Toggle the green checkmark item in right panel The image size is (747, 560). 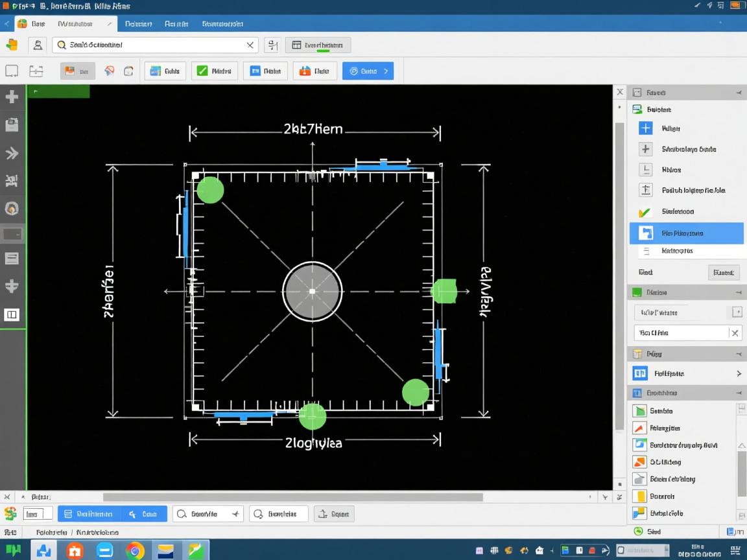coord(645,211)
